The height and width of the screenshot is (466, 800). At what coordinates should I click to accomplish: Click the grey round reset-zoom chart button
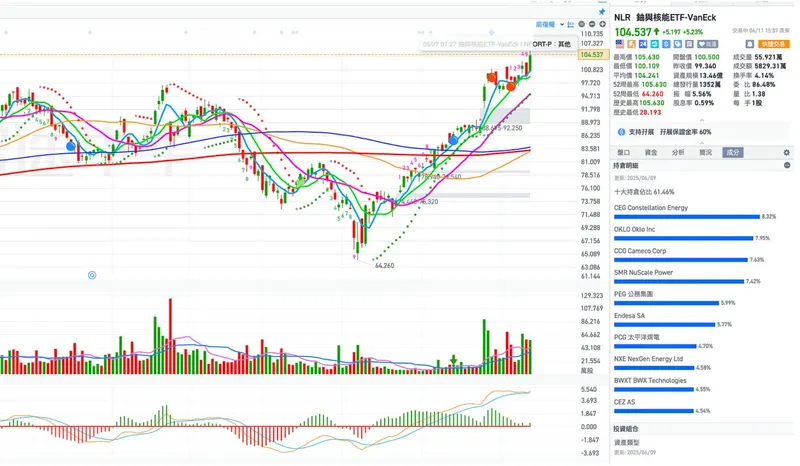[x=582, y=24]
